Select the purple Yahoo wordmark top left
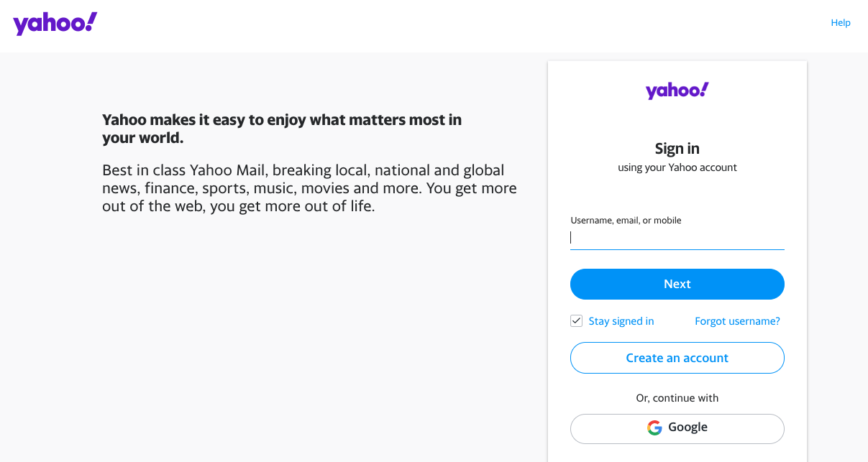The height and width of the screenshot is (462, 868). 54,22
